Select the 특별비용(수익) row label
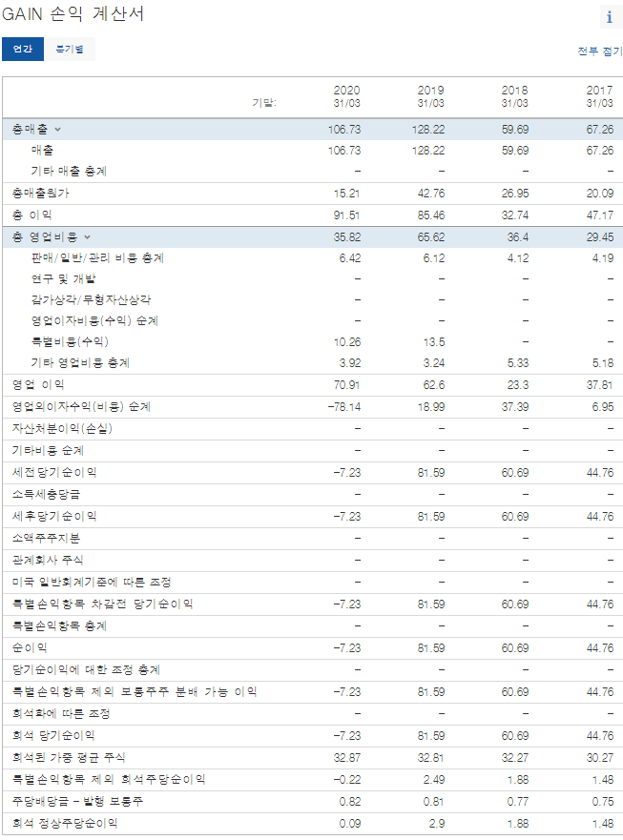 70,341
